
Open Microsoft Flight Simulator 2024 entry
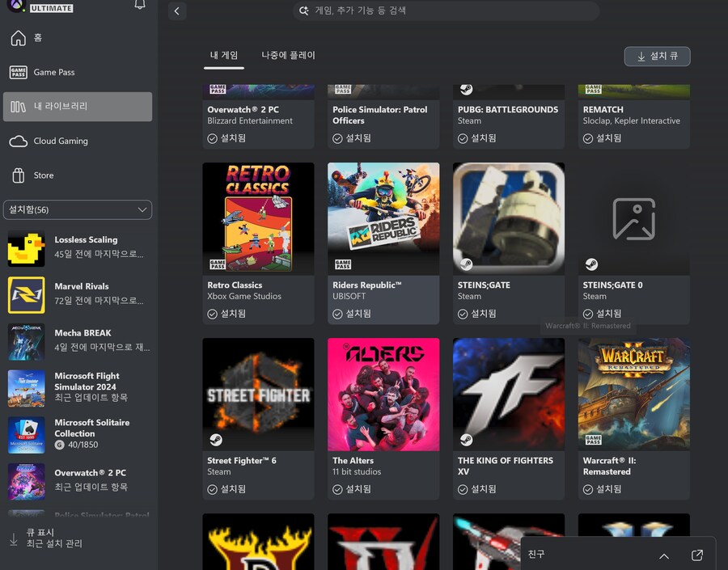point(77,388)
